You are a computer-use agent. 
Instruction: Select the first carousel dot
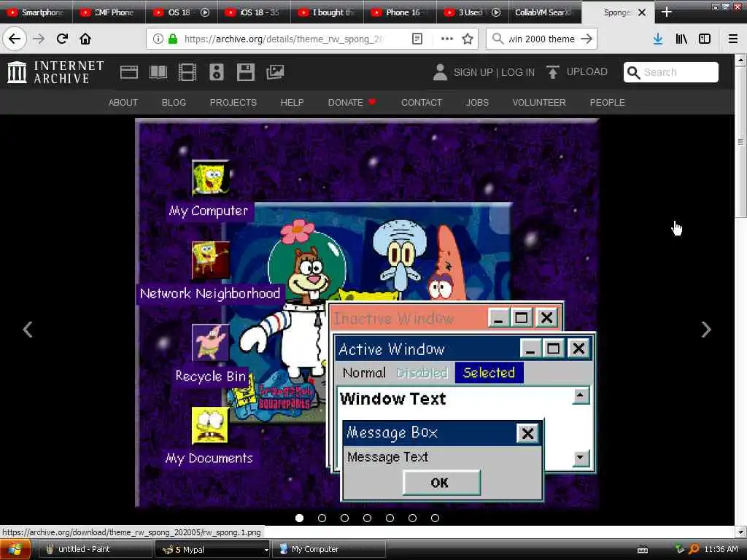tap(299, 518)
